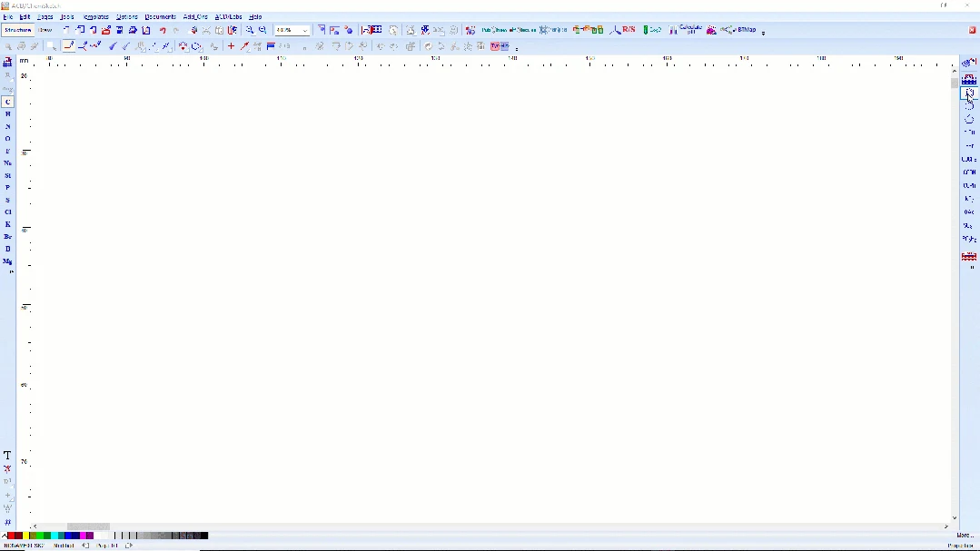The image size is (980, 551).
Task: Click the Structure mode button
Action: 17,30
